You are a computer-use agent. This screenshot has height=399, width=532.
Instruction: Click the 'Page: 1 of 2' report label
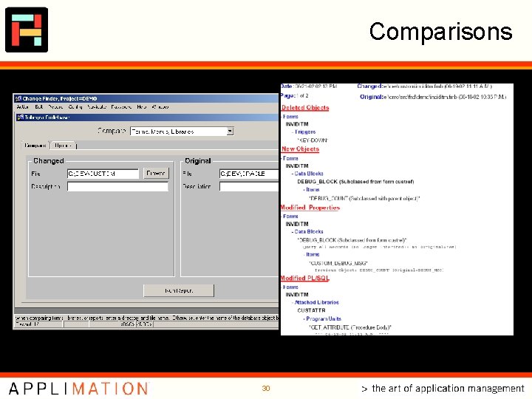pyautogui.click(x=295, y=95)
